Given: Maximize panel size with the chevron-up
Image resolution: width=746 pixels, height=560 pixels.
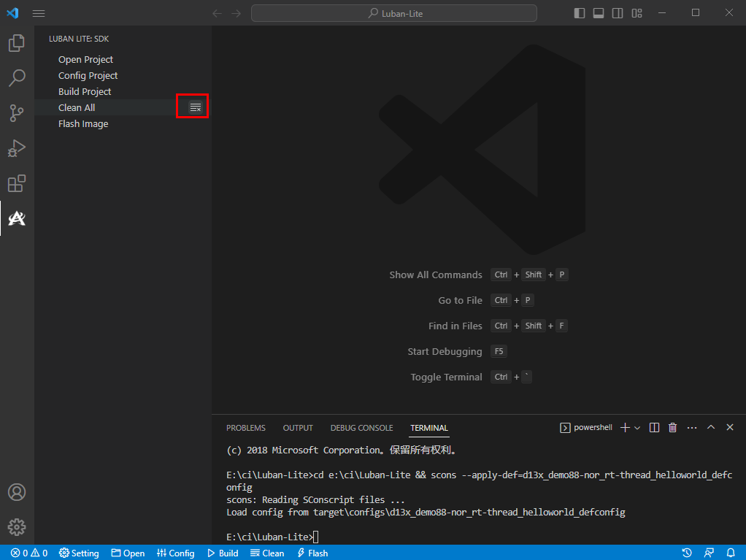Looking at the screenshot, I should (711, 428).
